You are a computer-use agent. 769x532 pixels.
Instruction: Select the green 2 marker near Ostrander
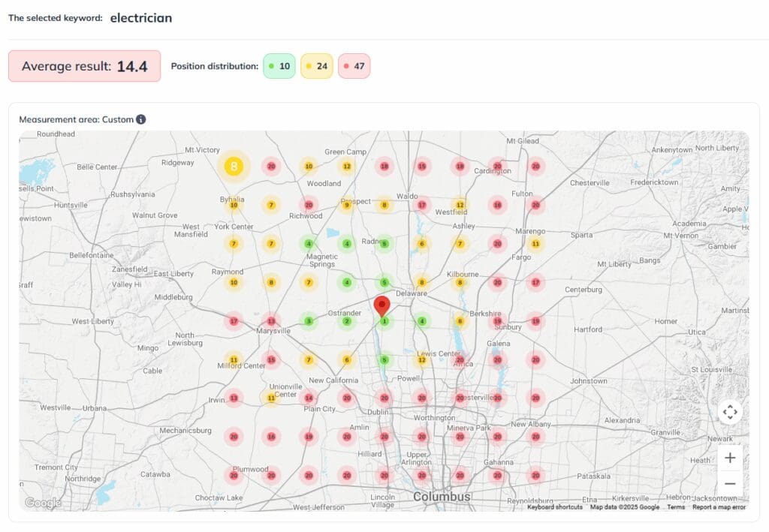(x=346, y=322)
